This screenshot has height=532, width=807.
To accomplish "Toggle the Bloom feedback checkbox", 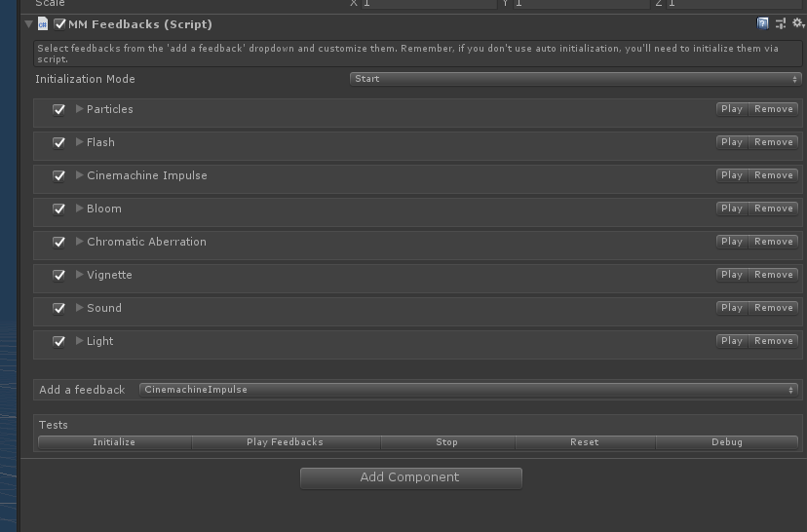I will click(x=59, y=209).
